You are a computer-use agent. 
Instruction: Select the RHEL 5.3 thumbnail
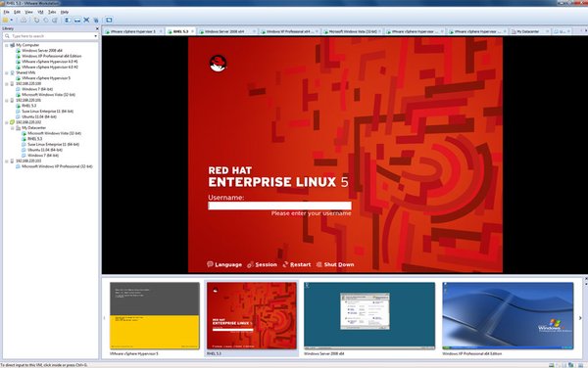[x=252, y=316]
